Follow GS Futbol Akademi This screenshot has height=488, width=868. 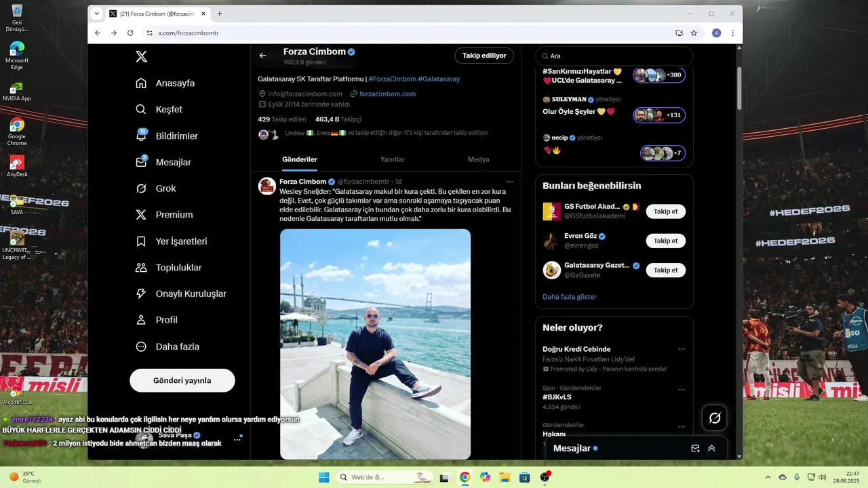666,211
